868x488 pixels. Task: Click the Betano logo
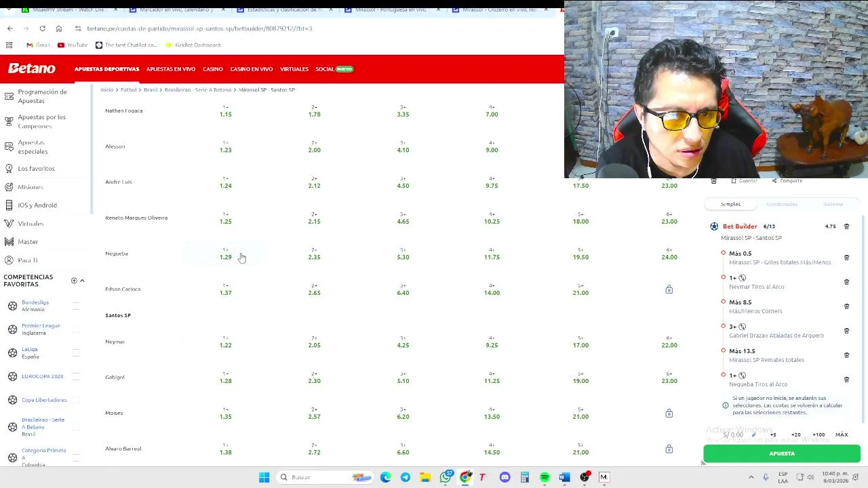[x=32, y=68]
